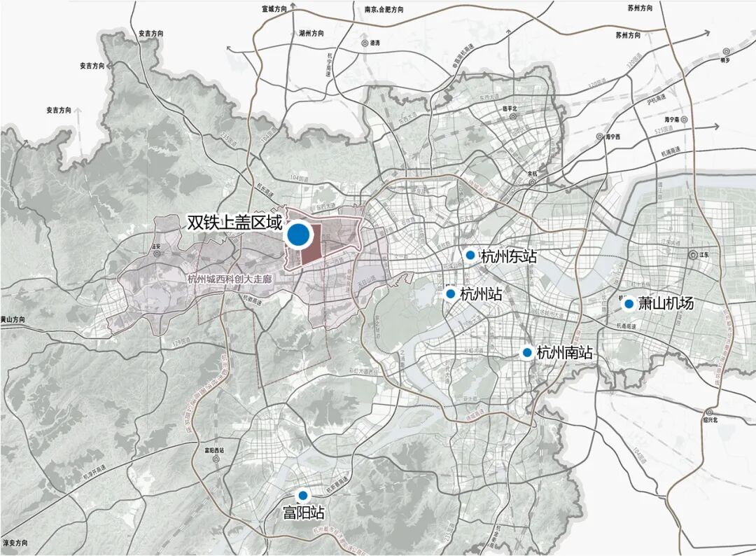
Task: Select the 宣城方向 direction label
Action: point(274,8)
